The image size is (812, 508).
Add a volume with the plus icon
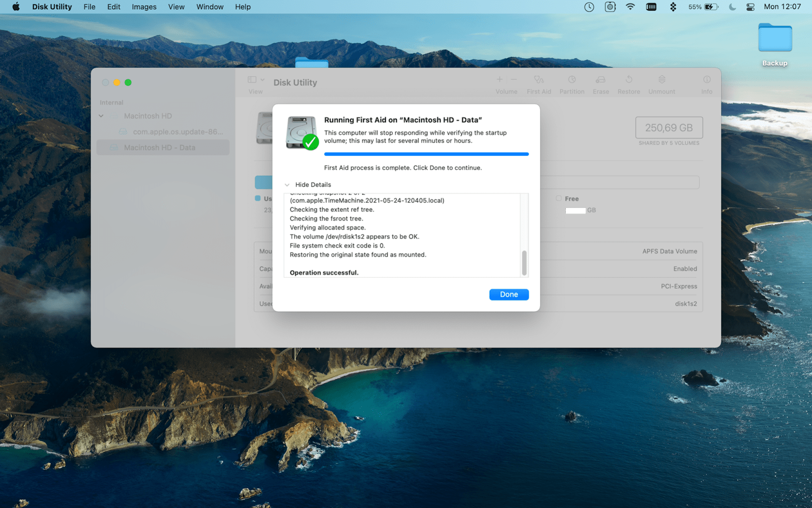[x=499, y=80]
